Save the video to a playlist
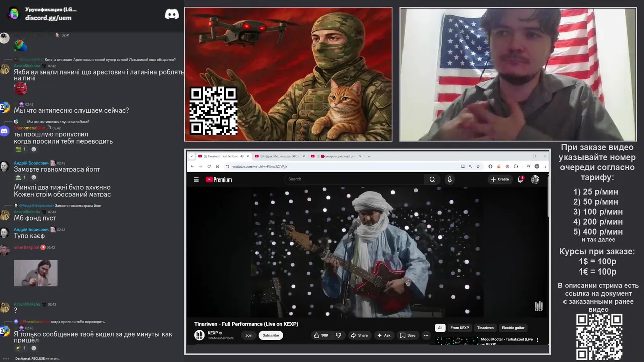Screen dimensions: 644x362 coord(408,335)
